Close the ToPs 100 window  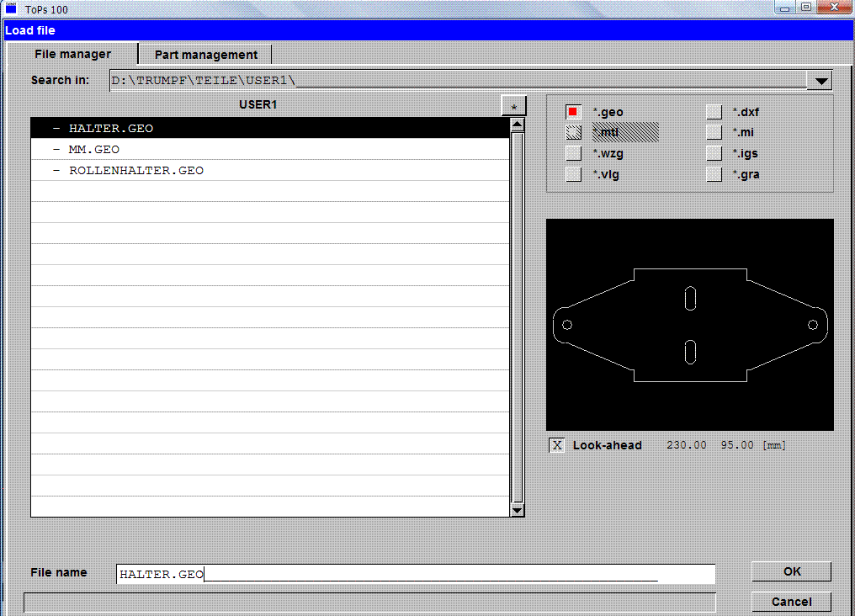pyautogui.click(x=835, y=8)
